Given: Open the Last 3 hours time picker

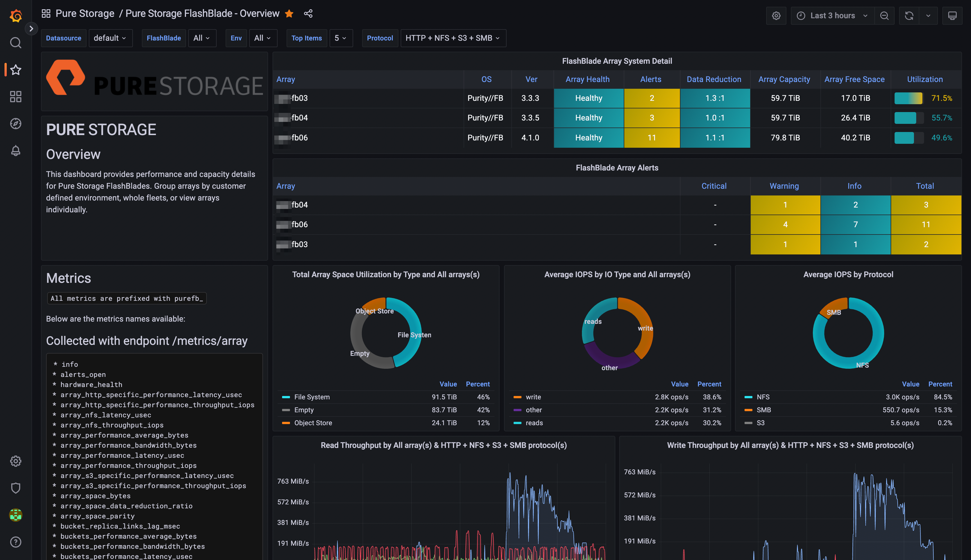Looking at the screenshot, I should coord(832,15).
